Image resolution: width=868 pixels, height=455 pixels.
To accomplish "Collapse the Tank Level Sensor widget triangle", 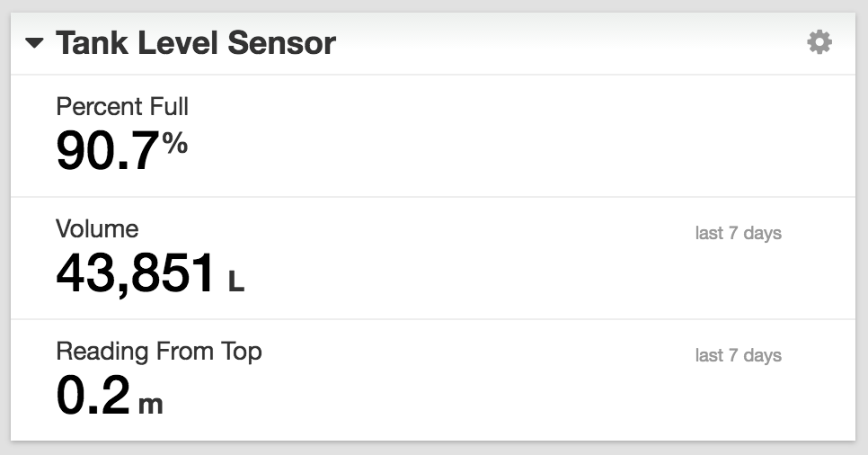I will click(35, 43).
